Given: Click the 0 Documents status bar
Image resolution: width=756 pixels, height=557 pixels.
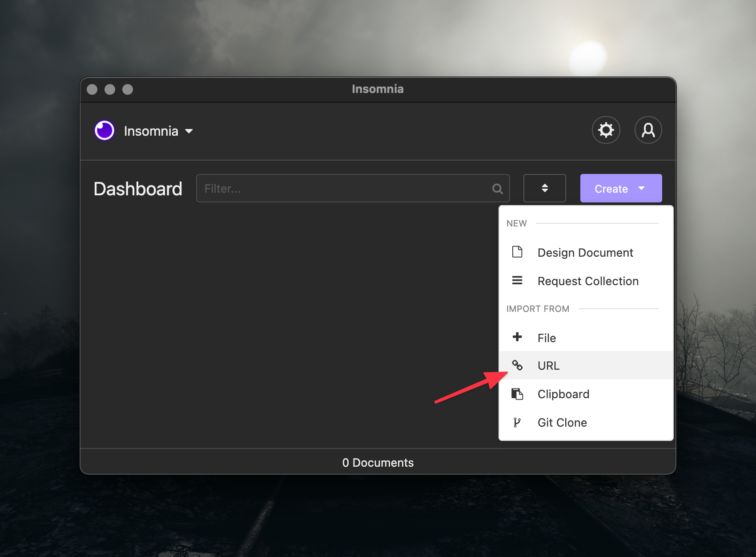Looking at the screenshot, I should pos(378,462).
